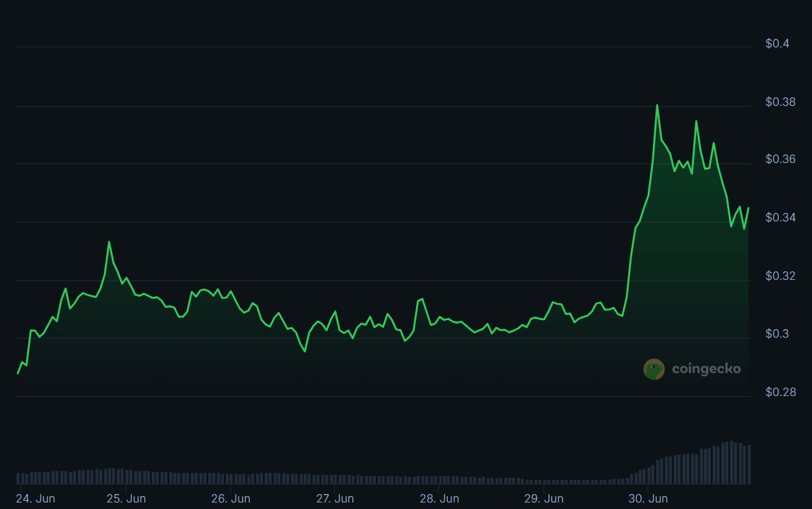The image size is (812, 509).
Task: Click the $0.32 price axis label
Action: click(x=781, y=276)
